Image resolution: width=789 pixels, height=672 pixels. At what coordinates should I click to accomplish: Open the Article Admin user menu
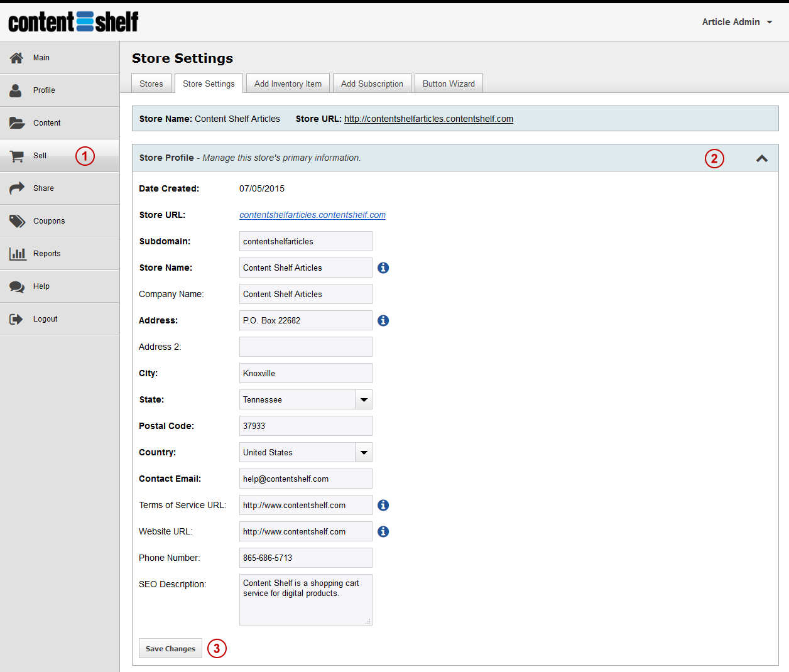[x=737, y=22]
